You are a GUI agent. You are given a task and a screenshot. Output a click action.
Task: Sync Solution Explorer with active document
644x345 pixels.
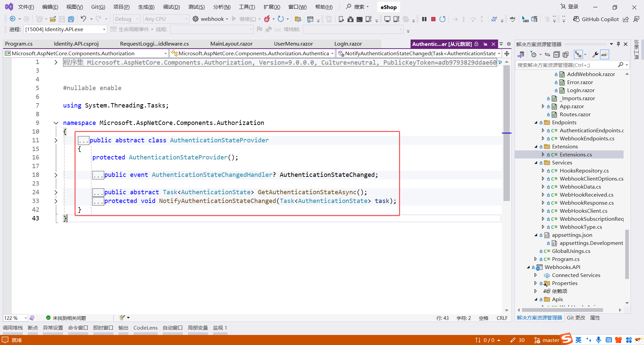[547, 54]
